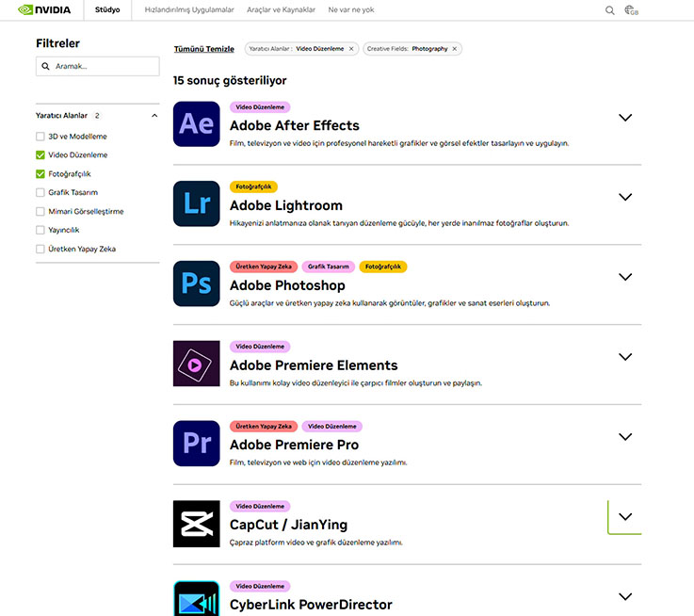Open the globe region selector icon

tap(631, 10)
